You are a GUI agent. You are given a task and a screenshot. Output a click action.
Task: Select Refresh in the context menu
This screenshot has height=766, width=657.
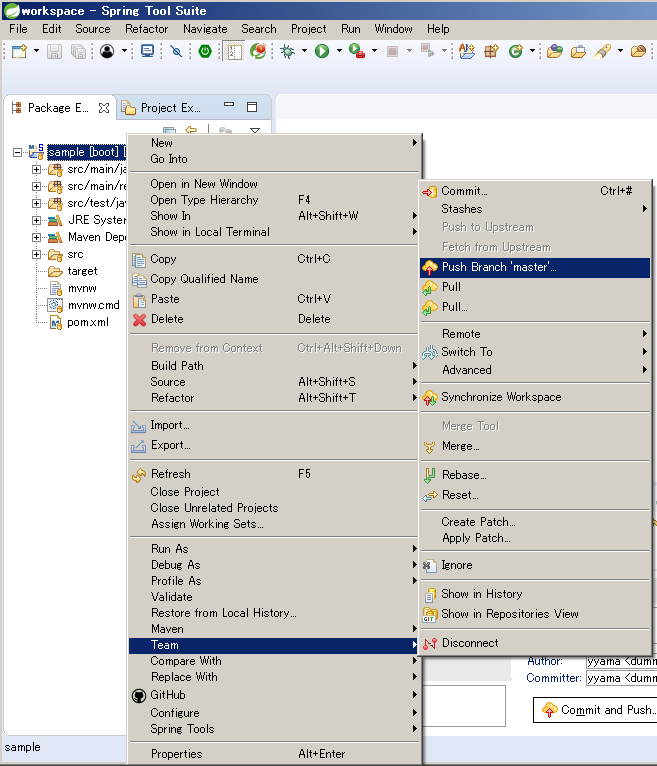point(274,474)
